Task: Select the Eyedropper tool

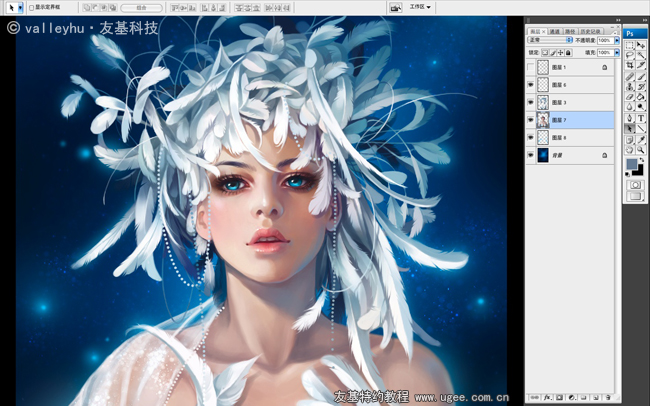Action: coord(641,140)
